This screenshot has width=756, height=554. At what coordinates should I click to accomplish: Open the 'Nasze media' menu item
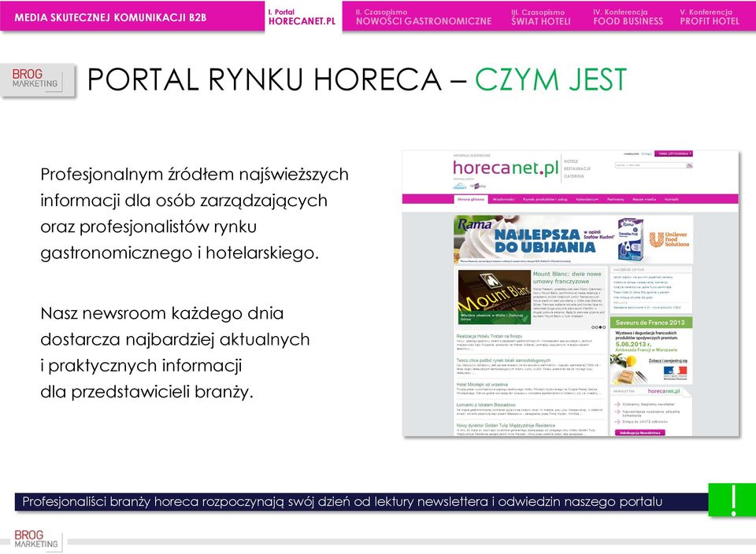pos(644,199)
